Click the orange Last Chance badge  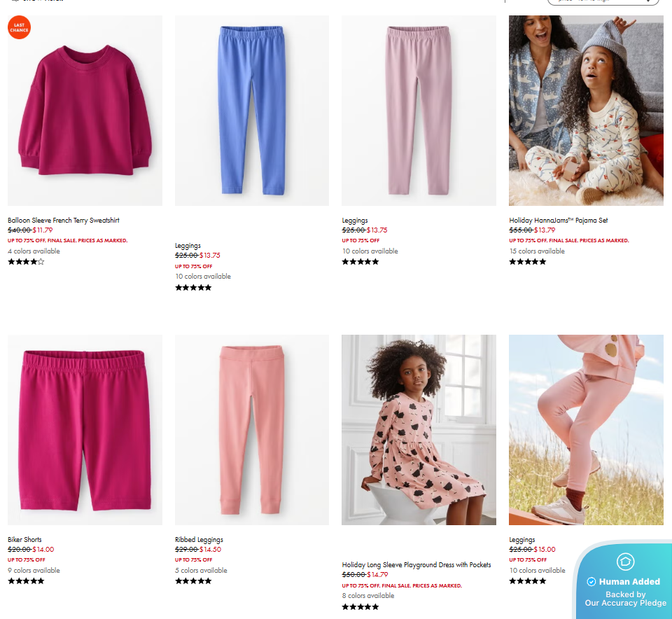(x=19, y=27)
